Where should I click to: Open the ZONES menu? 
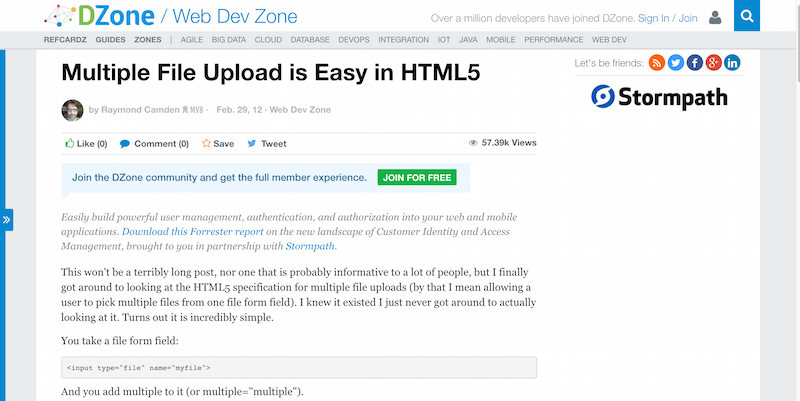pyautogui.click(x=148, y=39)
